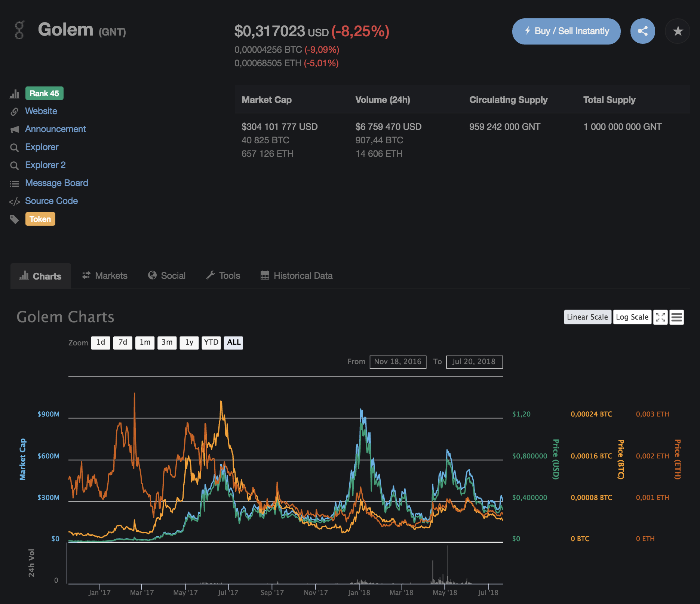This screenshot has height=604, width=700.
Task: Open the Explorer 2 link
Action: pyautogui.click(x=45, y=165)
